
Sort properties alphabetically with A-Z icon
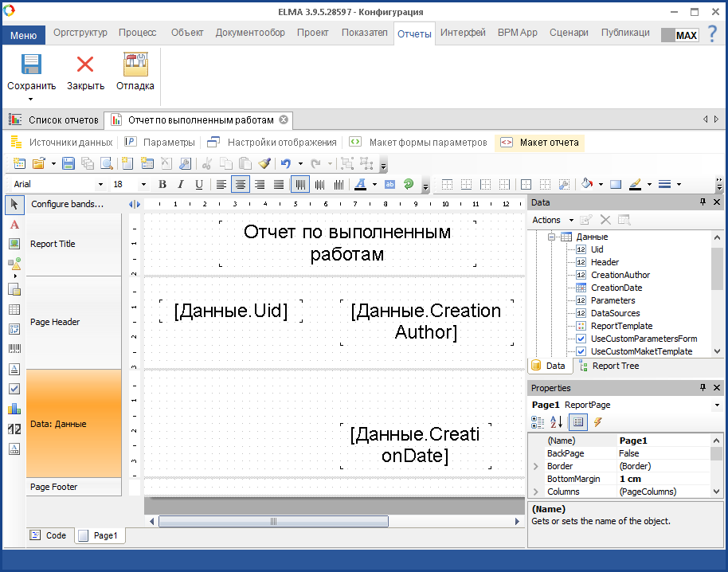(x=557, y=421)
